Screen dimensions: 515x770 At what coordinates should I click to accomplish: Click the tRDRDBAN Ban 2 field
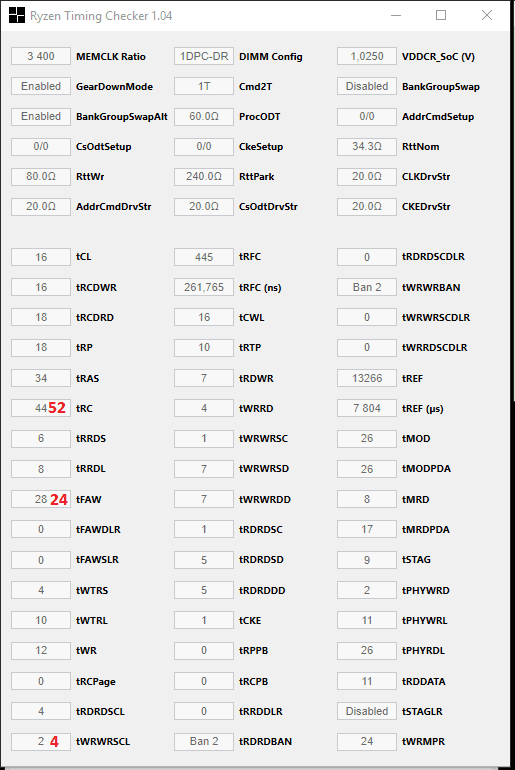point(204,741)
